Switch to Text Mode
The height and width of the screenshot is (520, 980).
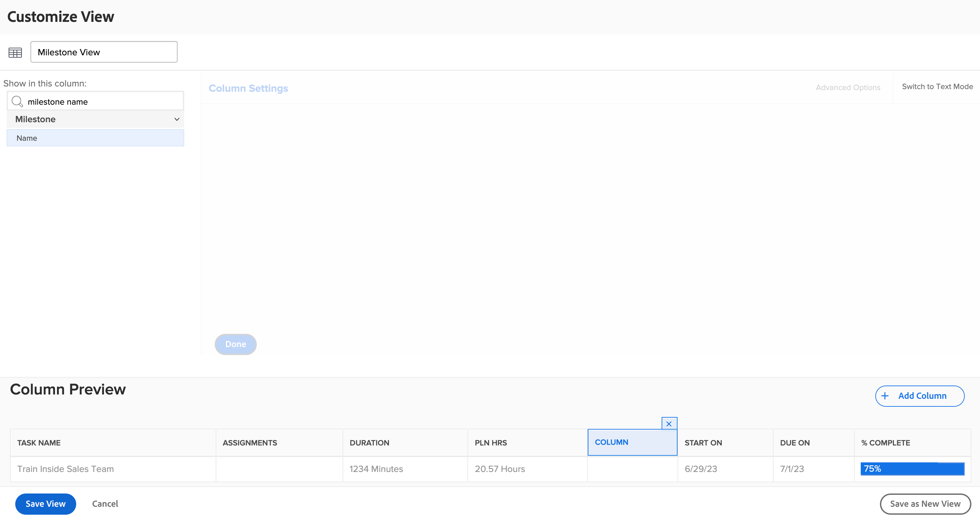tap(937, 87)
